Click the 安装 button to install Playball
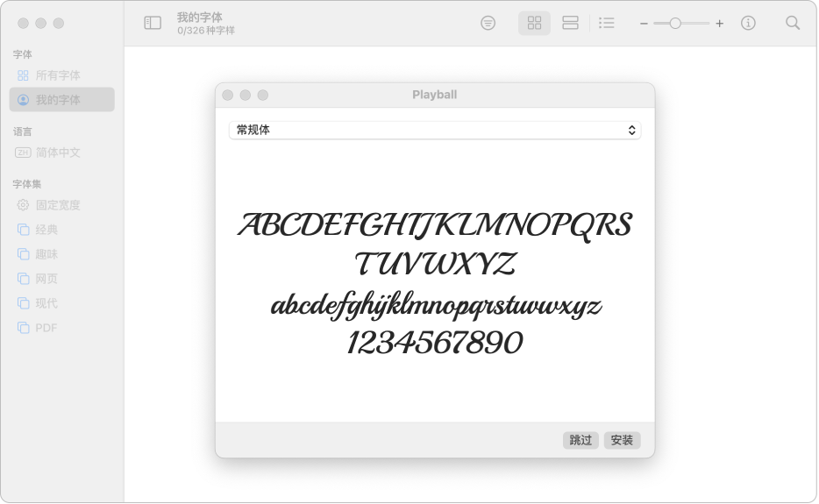Viewport: 819px width, 504px height. [x=622, y=440]
